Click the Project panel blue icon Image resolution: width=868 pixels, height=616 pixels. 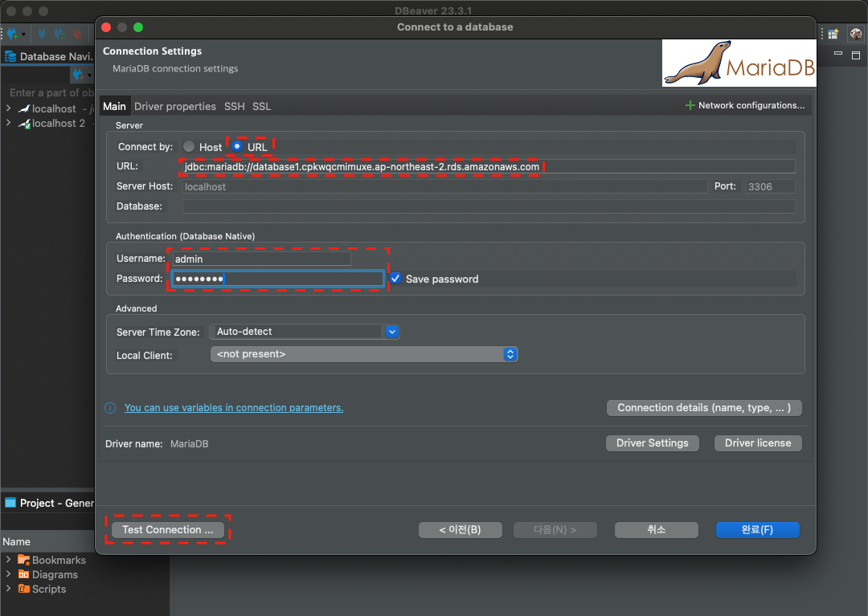click(x=10, y=503)
